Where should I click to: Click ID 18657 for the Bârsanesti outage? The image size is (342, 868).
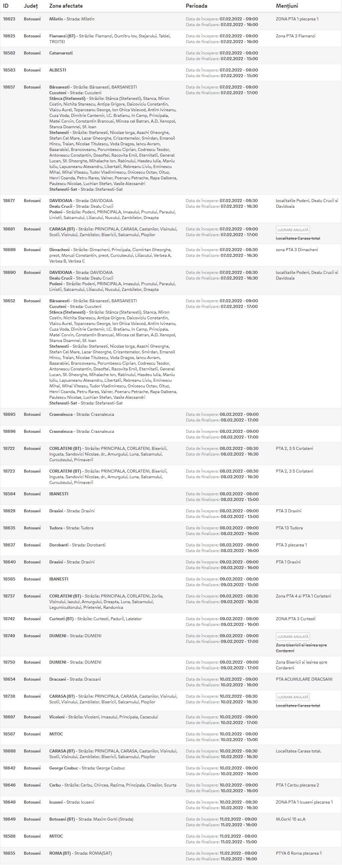[x=9, y=87]
